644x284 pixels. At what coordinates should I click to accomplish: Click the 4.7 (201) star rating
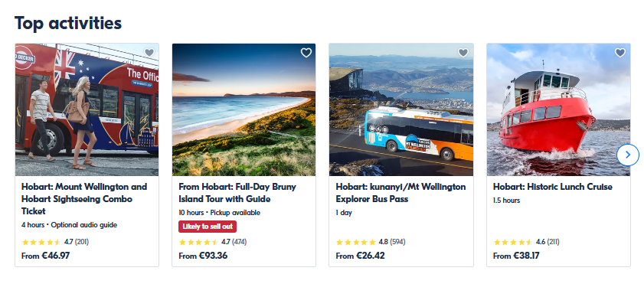point(55,242)
